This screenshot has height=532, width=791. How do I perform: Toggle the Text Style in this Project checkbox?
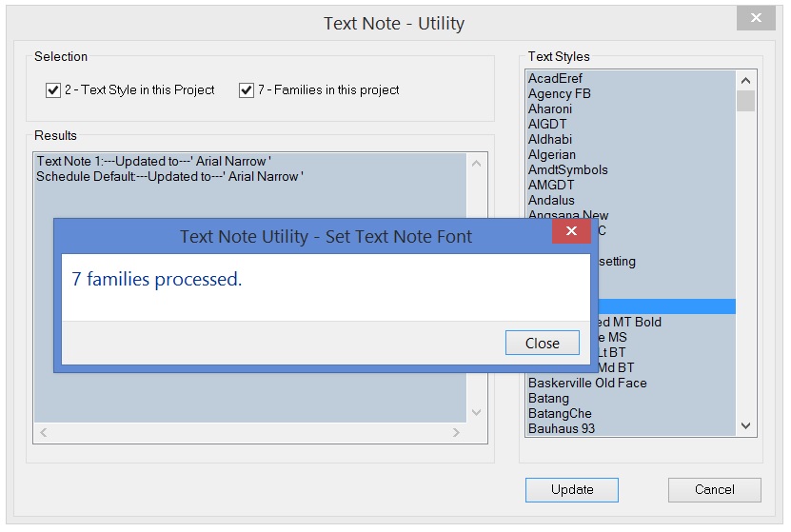pos(53,90)
